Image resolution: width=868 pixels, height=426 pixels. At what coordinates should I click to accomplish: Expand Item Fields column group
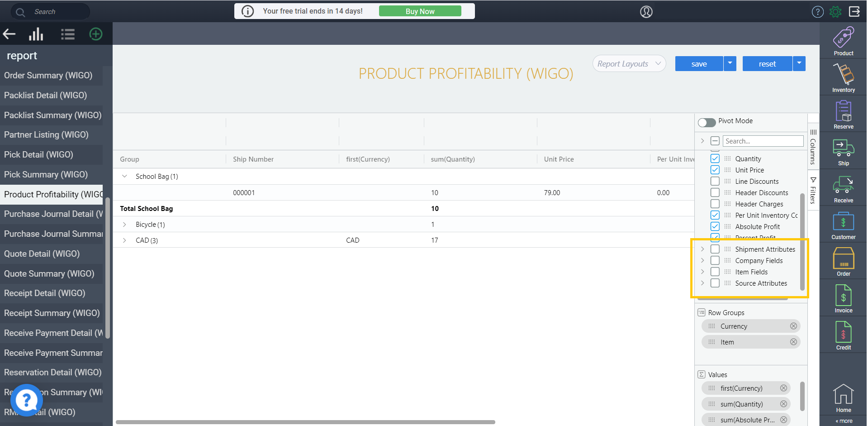click(x=702, y=272)
